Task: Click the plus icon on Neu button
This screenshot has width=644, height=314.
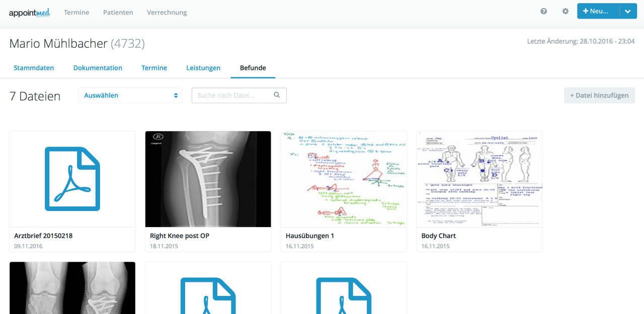Action: tap(586, 11)
